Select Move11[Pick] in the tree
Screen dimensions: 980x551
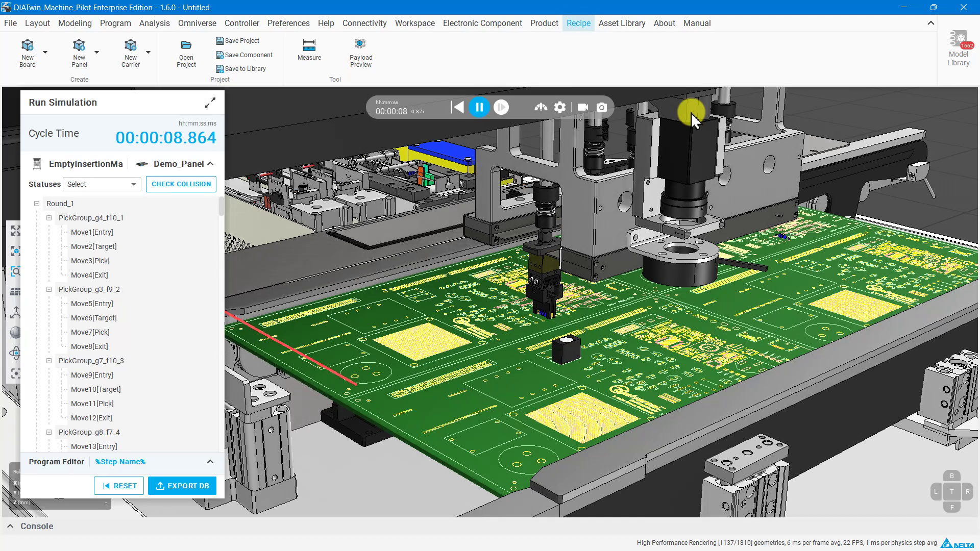92,404
